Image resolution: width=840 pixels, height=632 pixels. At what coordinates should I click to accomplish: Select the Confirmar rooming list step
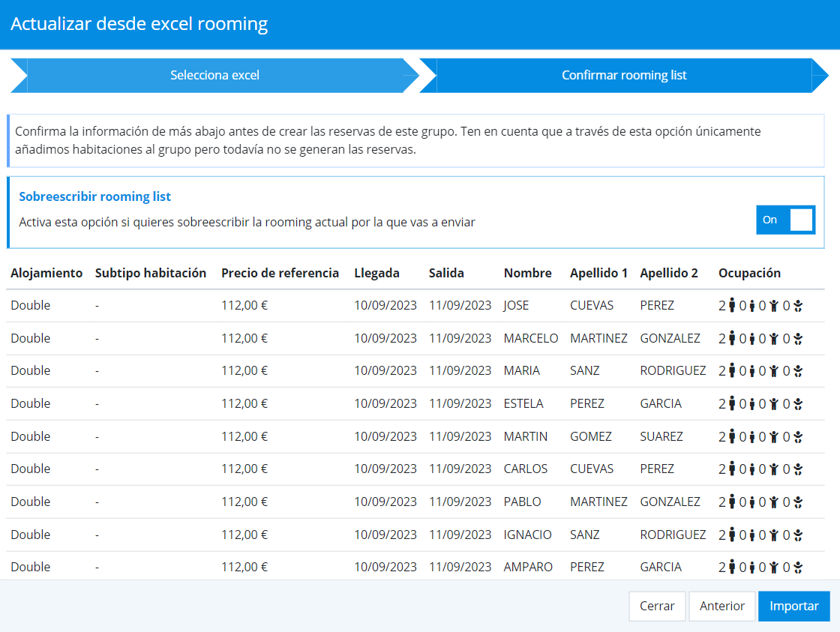pyautogui.click(x=624, y=76)
